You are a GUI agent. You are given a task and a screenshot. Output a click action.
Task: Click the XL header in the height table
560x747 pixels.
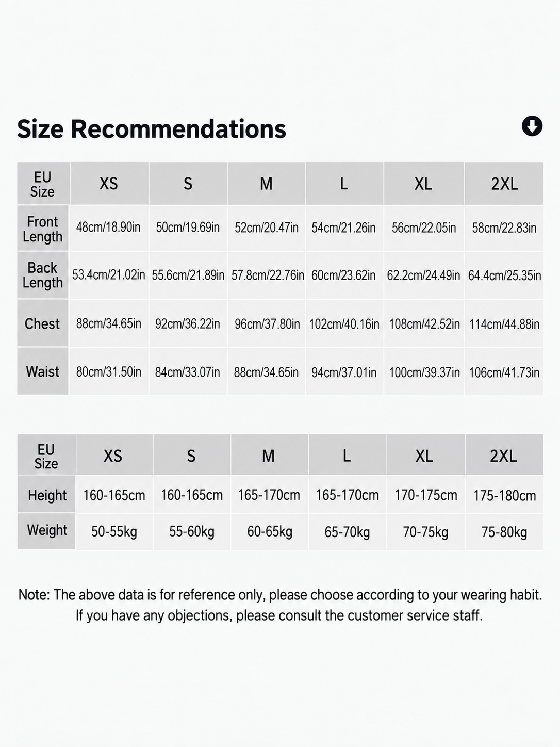click(x=424, y=456)
